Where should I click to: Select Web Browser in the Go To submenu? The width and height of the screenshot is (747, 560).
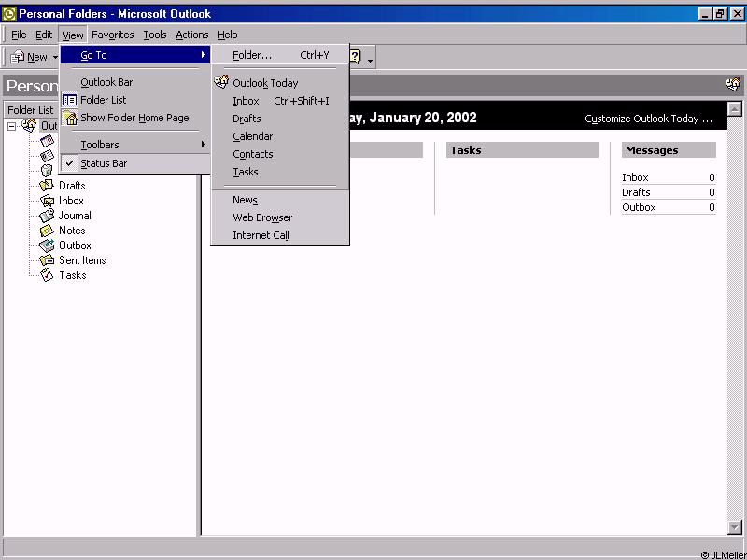point(280,217)
